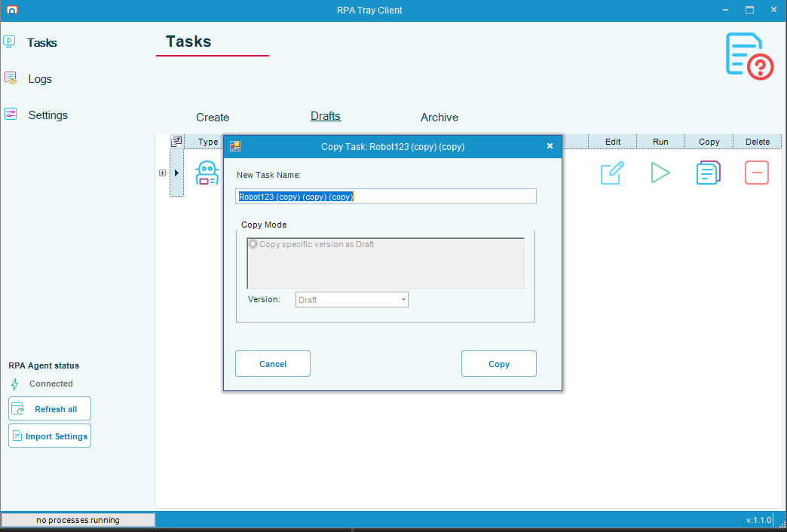Click the Refresh all button
The image size is (787, 532).
(50, 408)
